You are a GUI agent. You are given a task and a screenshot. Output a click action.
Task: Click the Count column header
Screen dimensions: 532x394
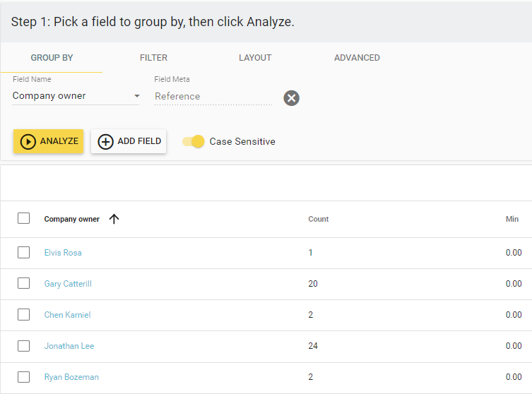(319, 219)
